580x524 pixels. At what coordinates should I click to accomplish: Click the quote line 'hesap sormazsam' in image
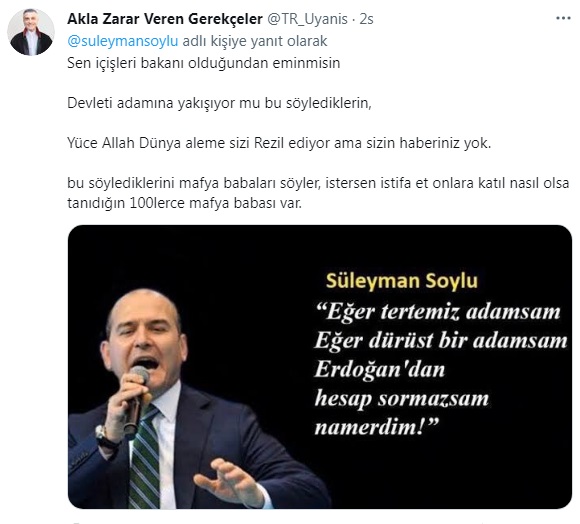coord(402,399)
